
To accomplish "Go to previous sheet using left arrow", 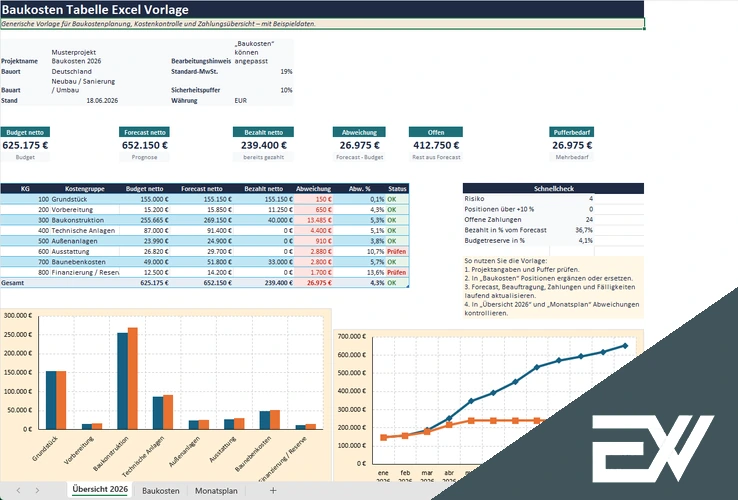I will pyautogui.click(x=18, y=491).
